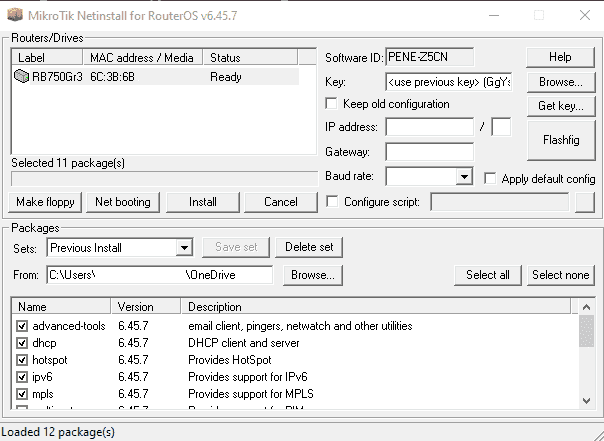604x441 pixels.
Task: Click the Install button
Action: pyautogui.click(x=203, y=202)
